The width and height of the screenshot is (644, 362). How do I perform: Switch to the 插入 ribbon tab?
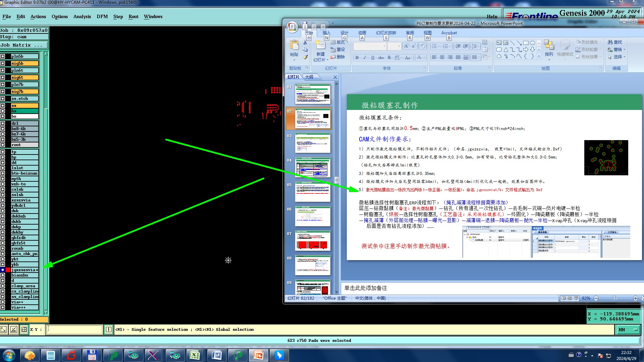326,33
